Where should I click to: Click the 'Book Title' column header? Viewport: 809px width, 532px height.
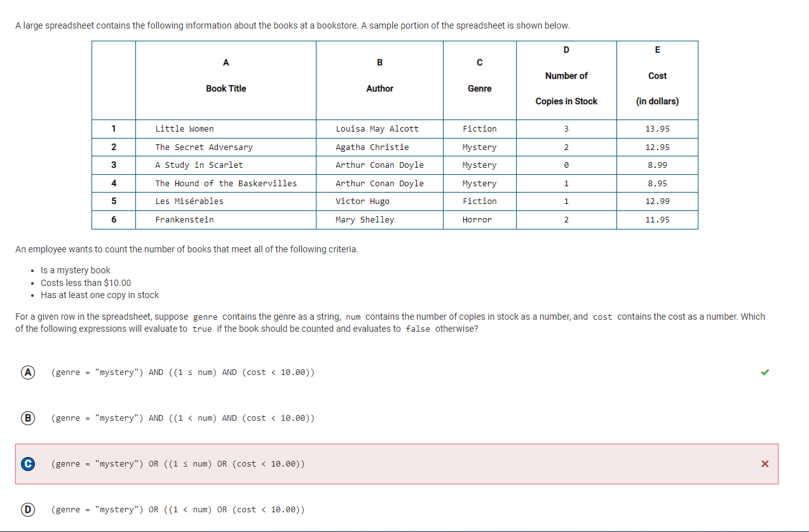point(226,88)
